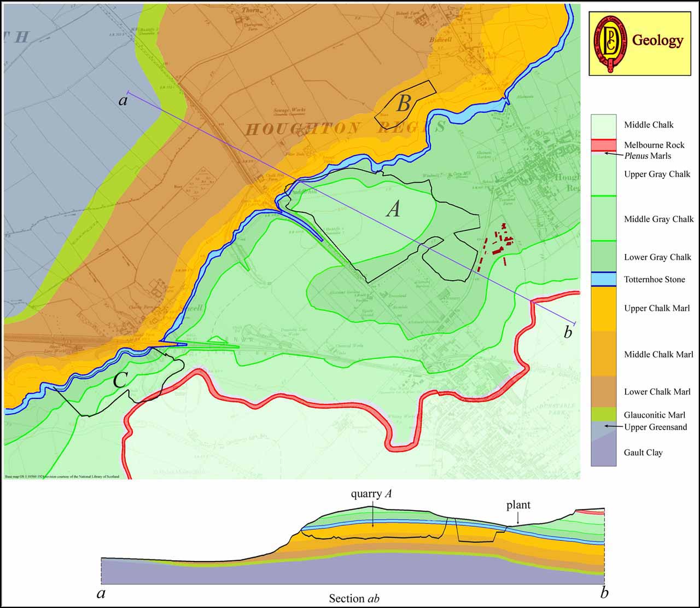Open the Middle Chalk Marl legend item

pyautogui.click(x=603, y=354)
